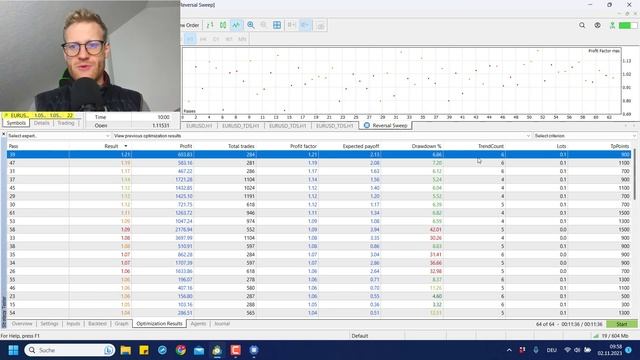640x360 pixels.
Task: Sort by Profit factor column header
Action: (x=303, y=146)
